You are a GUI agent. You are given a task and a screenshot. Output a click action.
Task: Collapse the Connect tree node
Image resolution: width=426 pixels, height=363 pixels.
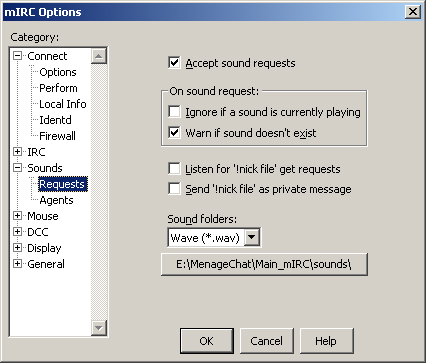(18, 56)
